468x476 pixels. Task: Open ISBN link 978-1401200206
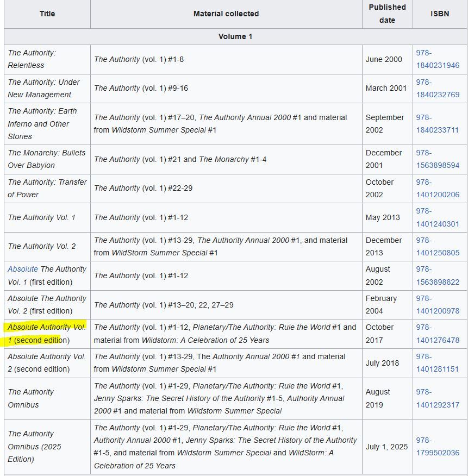(x=438, y=188)
